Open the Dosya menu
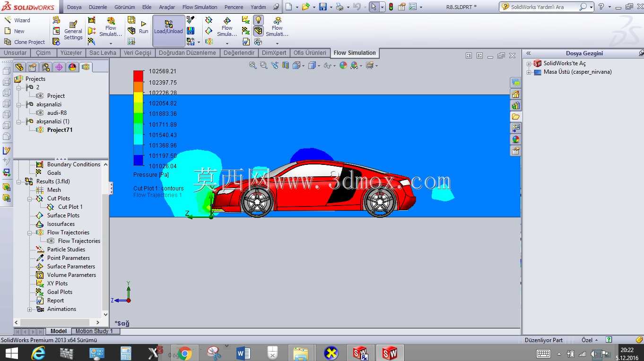644x361 pixels. 74,7
